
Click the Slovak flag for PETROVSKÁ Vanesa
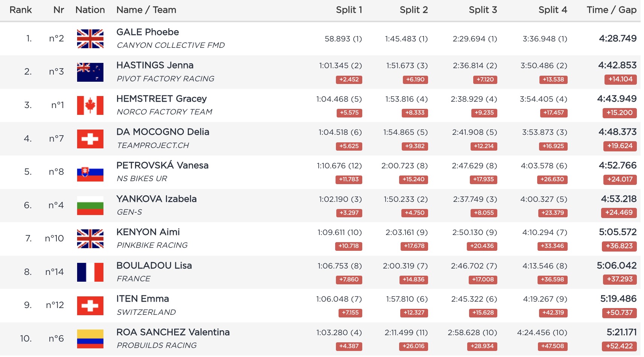(90, 172)
